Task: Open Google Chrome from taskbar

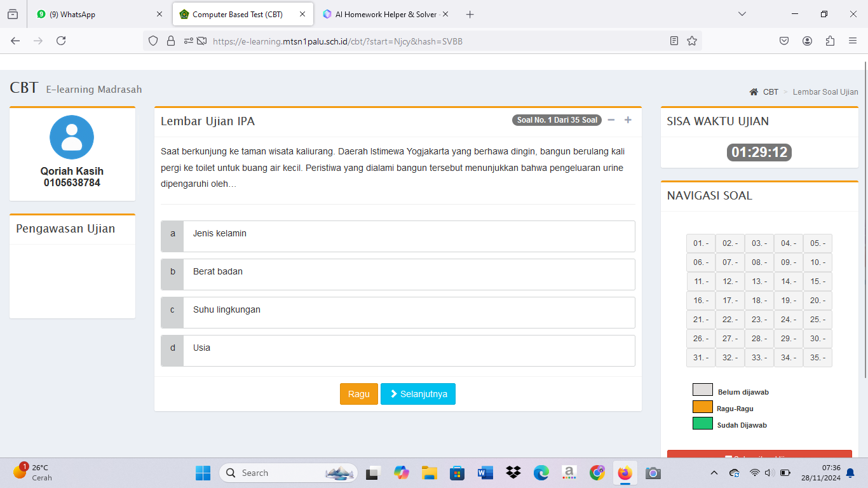Action: coord(597,473)
